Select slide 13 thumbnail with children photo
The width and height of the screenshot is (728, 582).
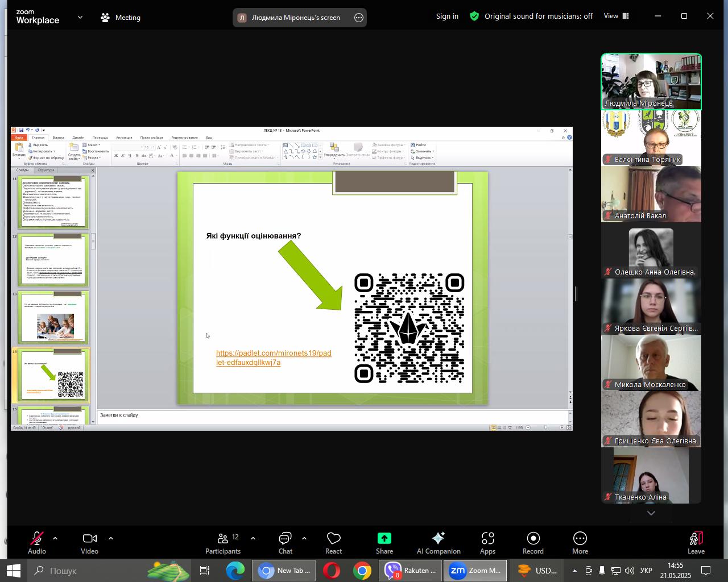point(53,318)
